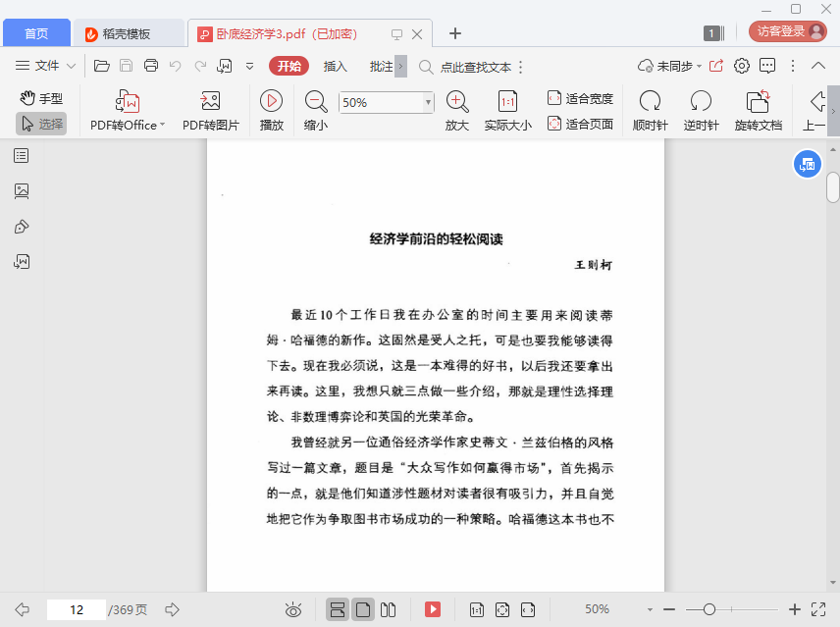Undo the last action
The height and width of the screenshot is (627, 840).
click(176, 66)
